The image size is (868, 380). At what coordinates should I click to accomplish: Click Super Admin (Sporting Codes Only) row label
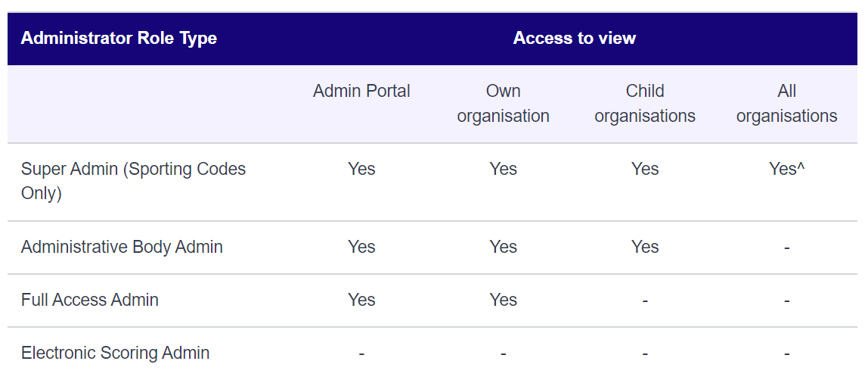point(133,181)
